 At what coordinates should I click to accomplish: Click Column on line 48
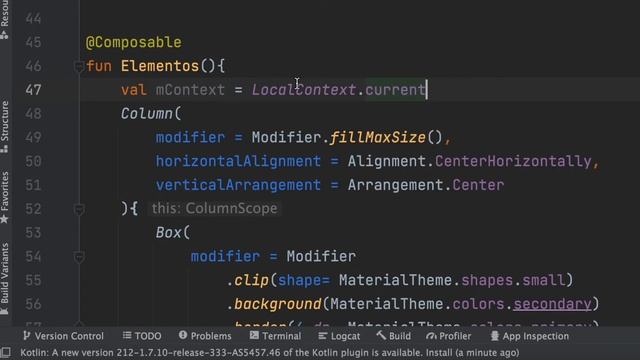tap(147, 113)
